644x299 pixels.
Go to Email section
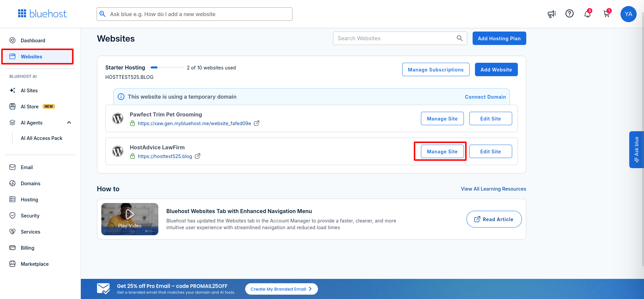[x=27, y=167]
